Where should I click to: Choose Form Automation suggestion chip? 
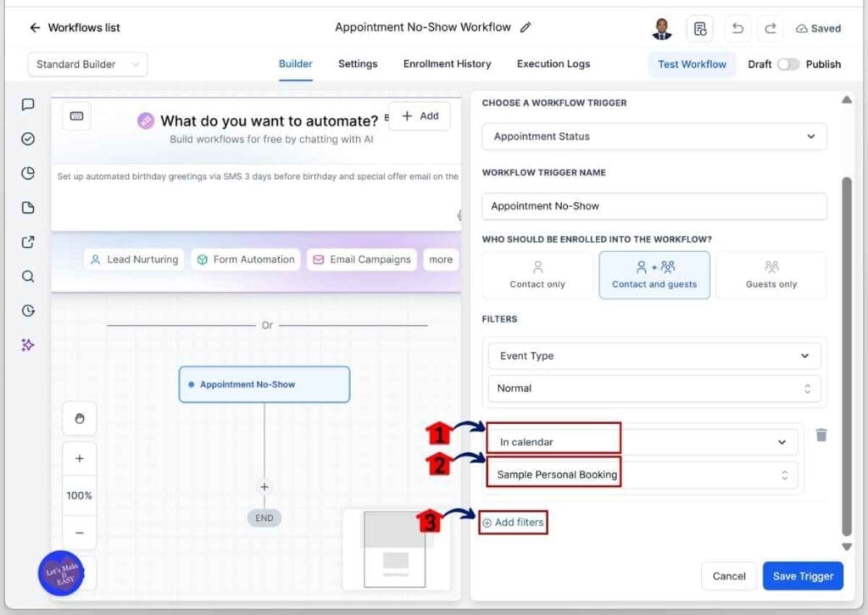(x=246, y=260)
